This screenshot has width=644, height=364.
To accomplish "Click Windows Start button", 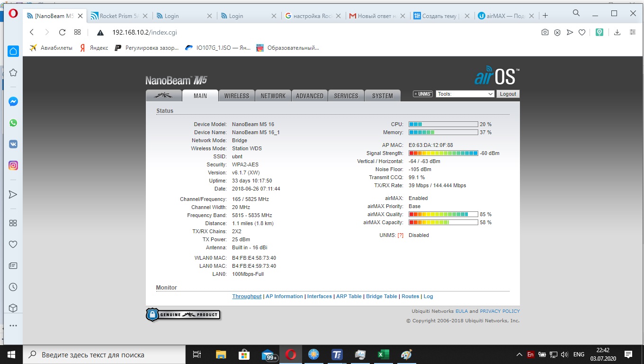I will click(11, 355).
